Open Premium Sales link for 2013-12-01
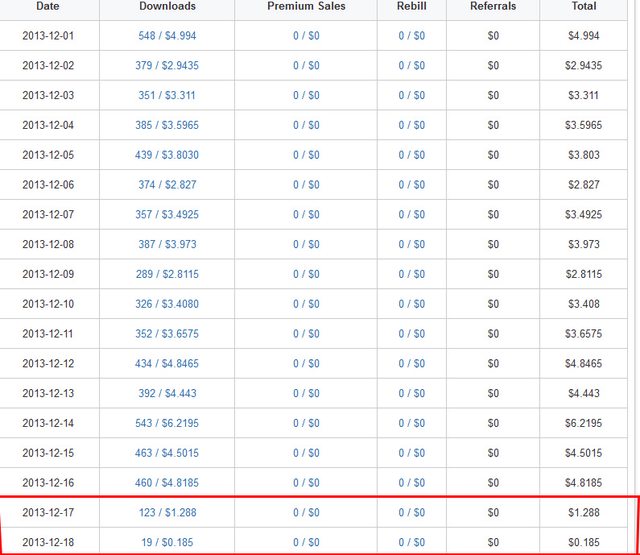This screenshot has width=640, height=555. [306, 36]
